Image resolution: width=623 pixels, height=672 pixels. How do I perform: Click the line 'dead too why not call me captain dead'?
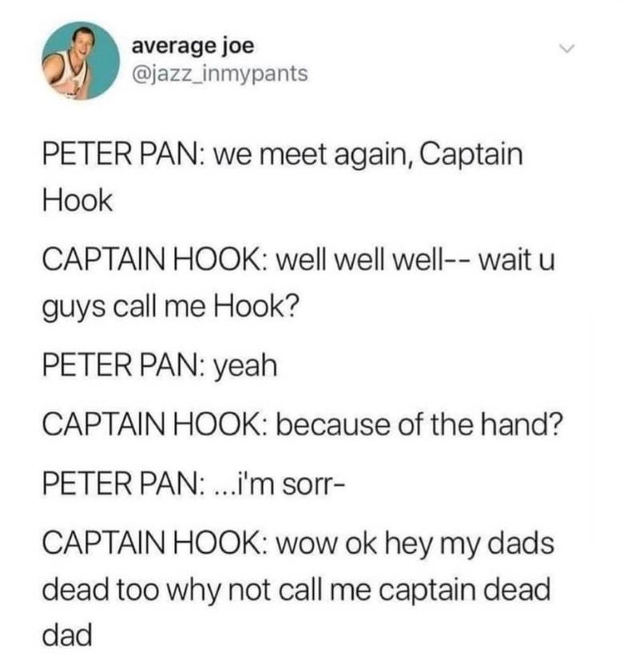(x=296, y=589)
